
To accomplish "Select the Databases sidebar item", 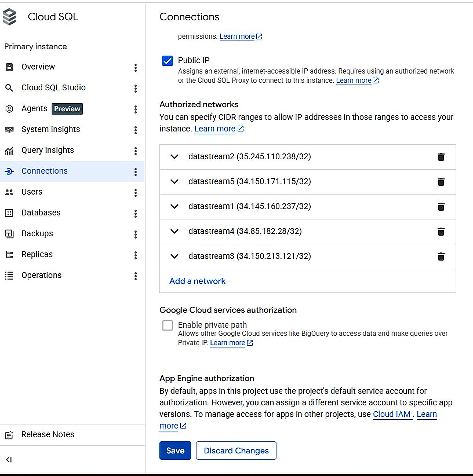I will (41, 213).
